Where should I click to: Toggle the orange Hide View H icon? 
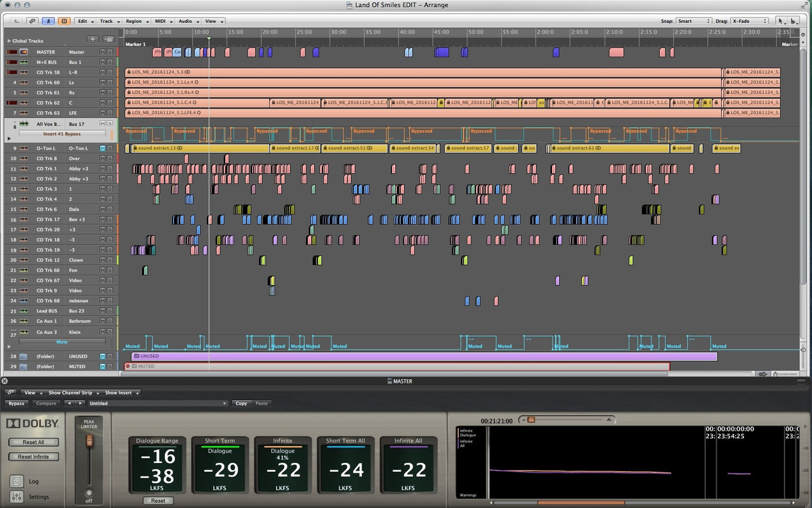pyautogui.click(x=63, y=21)
